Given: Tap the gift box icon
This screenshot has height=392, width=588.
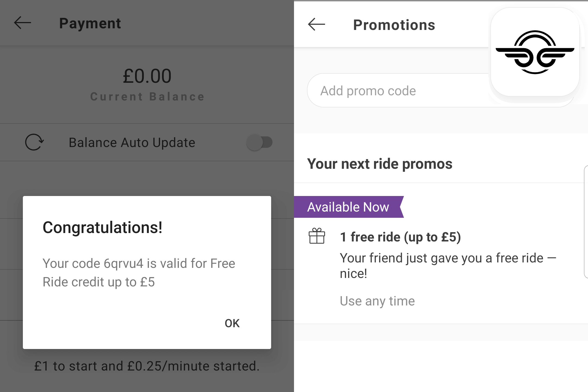Looking at the screenshot, I should point(317,236).
